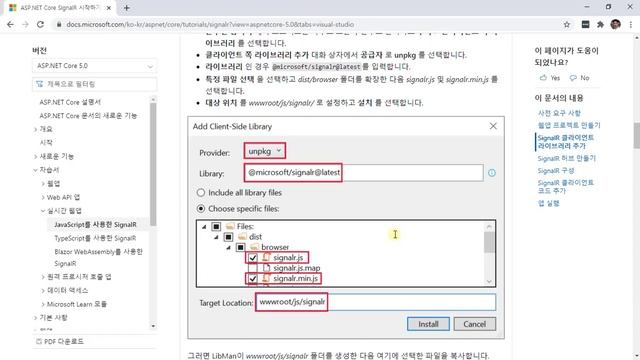Image resolution: width=640 pixels, height=360 pixels.
Task: Jump to 사전 요구 사항
Action: coord(559,113)
